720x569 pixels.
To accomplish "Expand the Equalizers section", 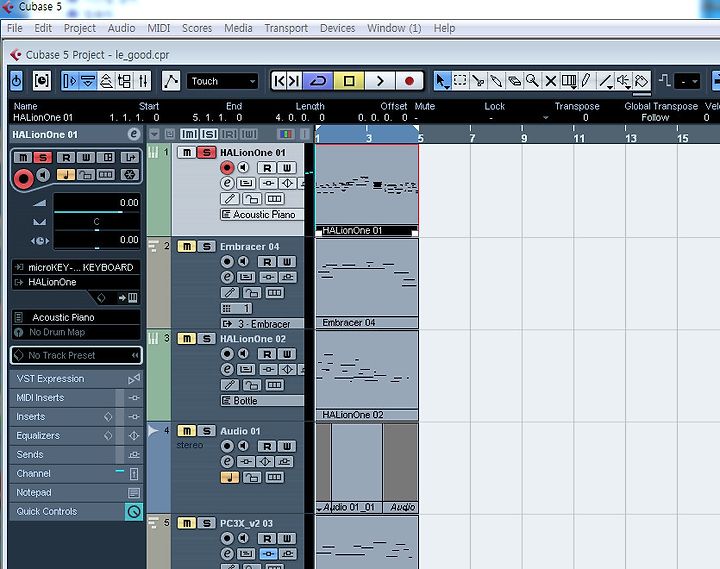I will click(76, 435).
